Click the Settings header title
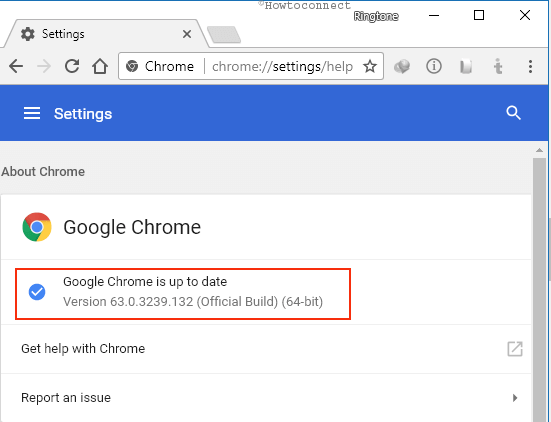The image size is (551, 422). (x=83, y=113)
